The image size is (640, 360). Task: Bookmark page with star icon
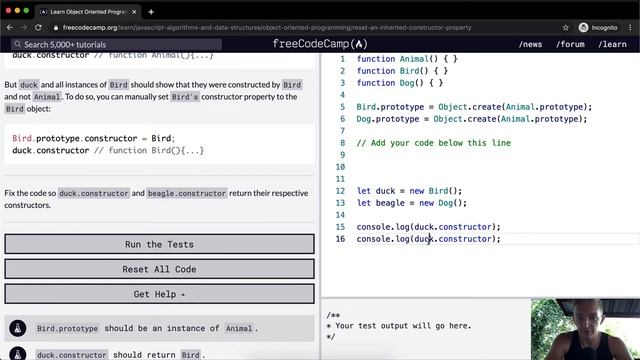point(565,28)
